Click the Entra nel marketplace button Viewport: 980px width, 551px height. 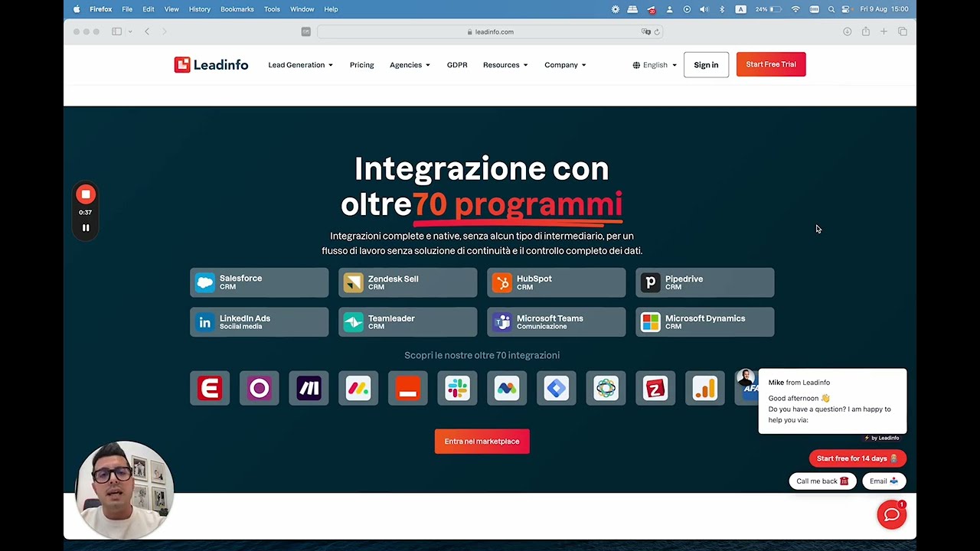(x=482, y=441)
